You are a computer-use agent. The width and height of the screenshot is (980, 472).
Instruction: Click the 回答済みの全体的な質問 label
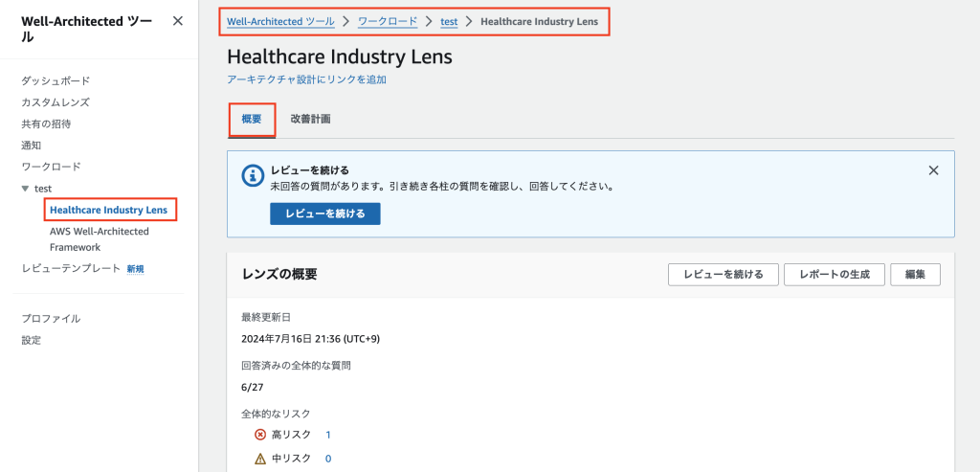coord(297,366)
